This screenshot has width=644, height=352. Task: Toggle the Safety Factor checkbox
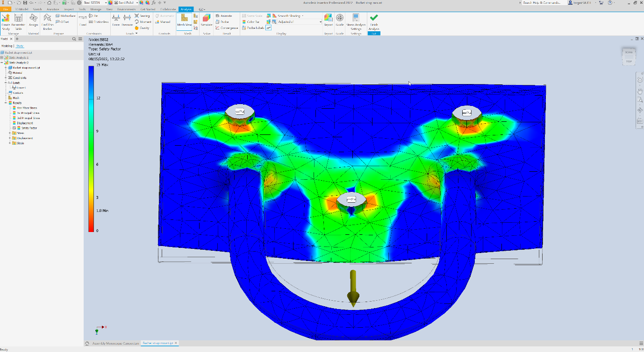point(14,128)
